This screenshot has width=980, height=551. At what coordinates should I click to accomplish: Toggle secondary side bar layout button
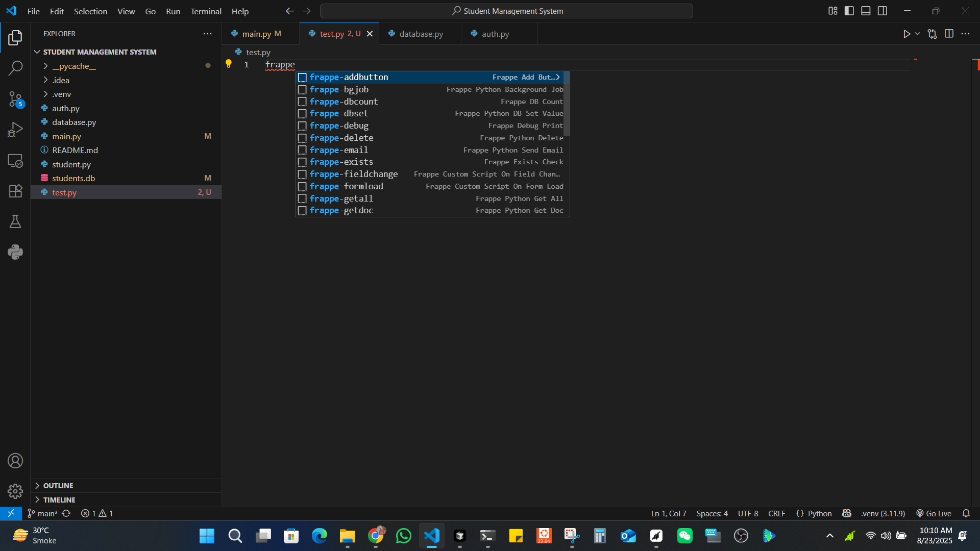[883, 11]
